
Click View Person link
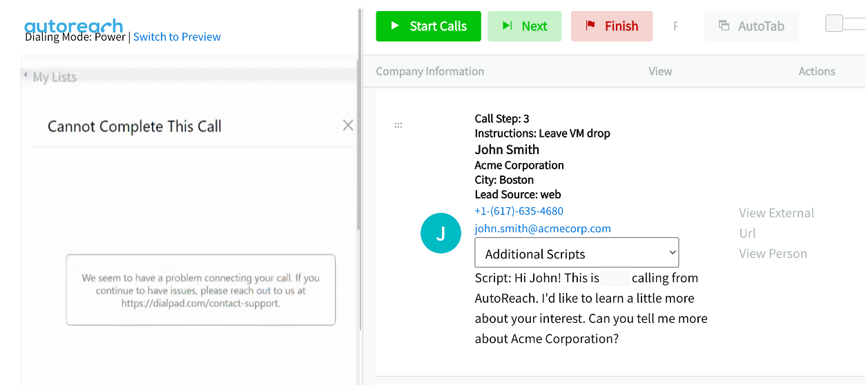click(773, 253)
